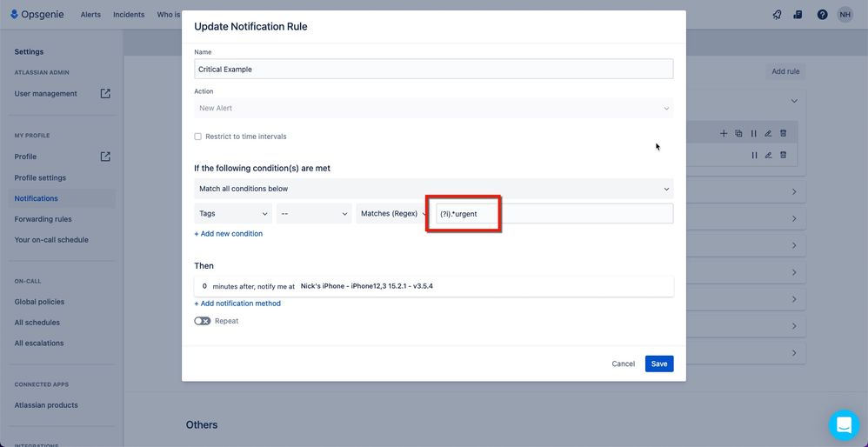The height and width of the screenshot is (447, 868).
Task: Check Restrict to time intervals
Action: click(x=197, y=137)
